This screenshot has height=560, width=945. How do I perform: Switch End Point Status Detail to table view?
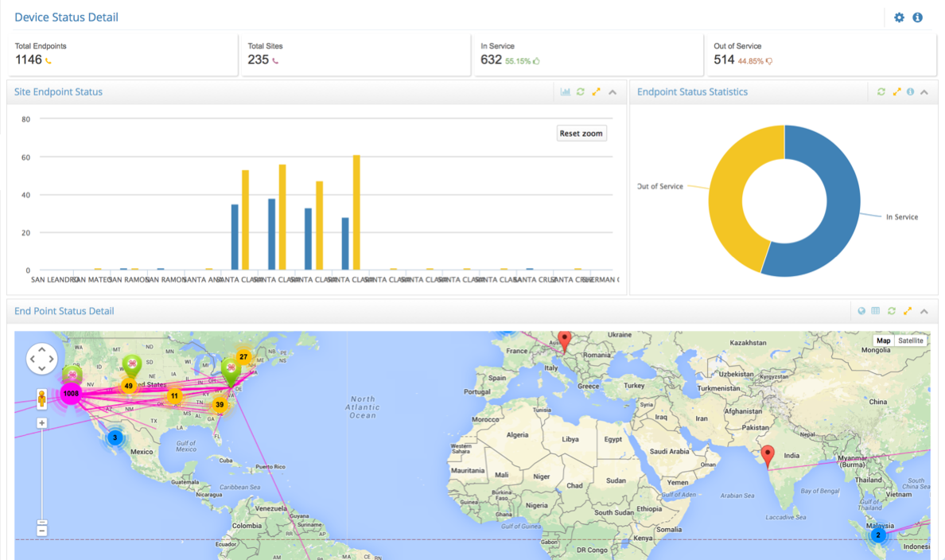coord(876,311)
